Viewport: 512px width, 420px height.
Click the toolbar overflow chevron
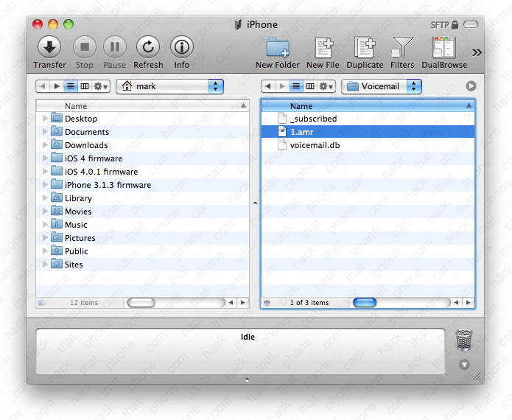(x=477, y=52)
